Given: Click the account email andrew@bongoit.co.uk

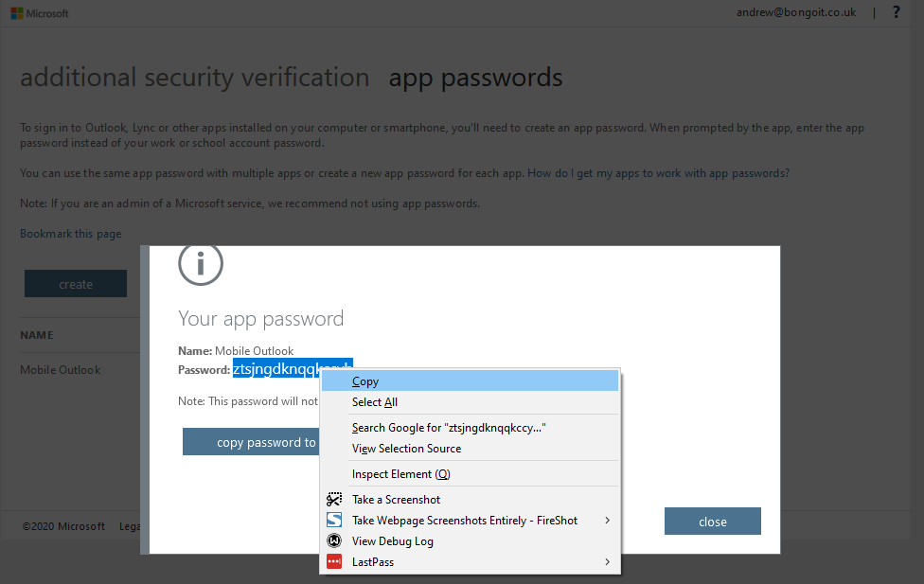Looking at the screenshot, I should [x=796, y=12].
